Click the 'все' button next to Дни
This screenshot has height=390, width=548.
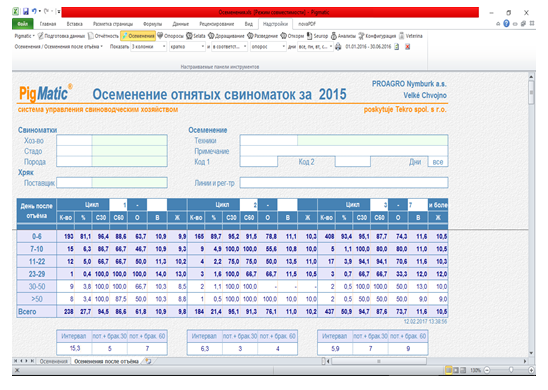point(438,162)
